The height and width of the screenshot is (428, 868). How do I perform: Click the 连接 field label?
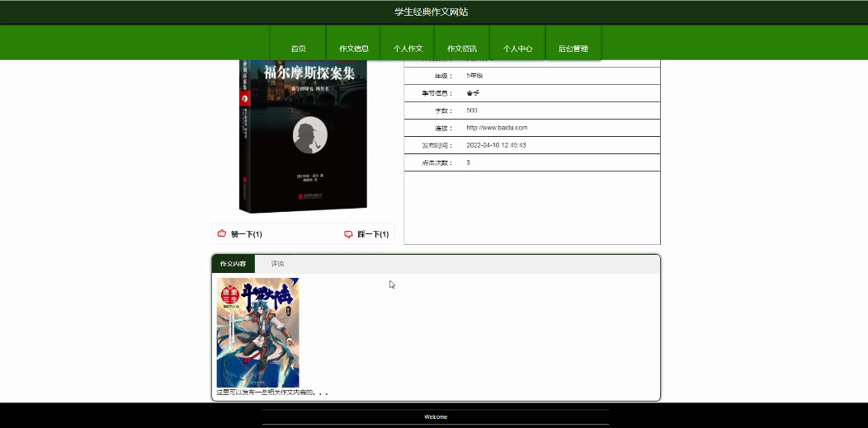[x=444, y=128]
